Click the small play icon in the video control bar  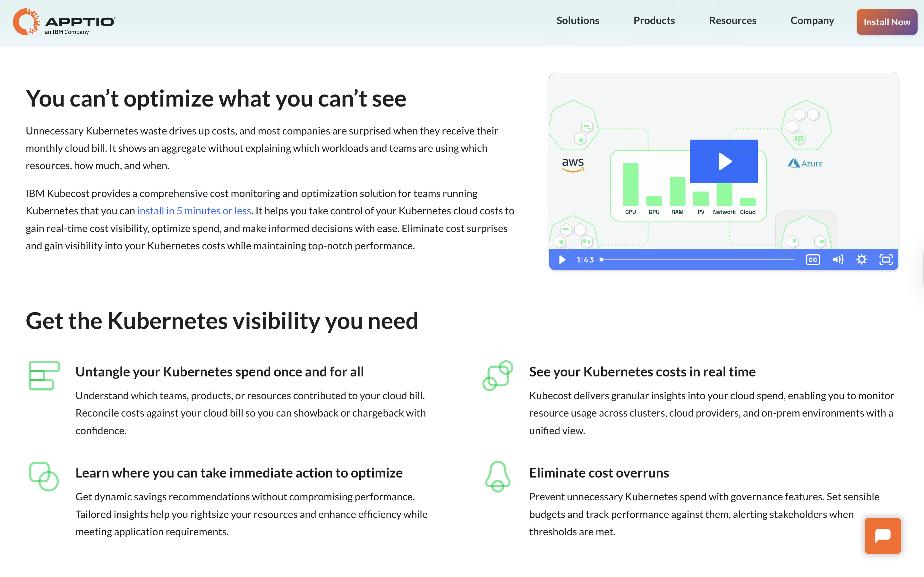(562, 260)
